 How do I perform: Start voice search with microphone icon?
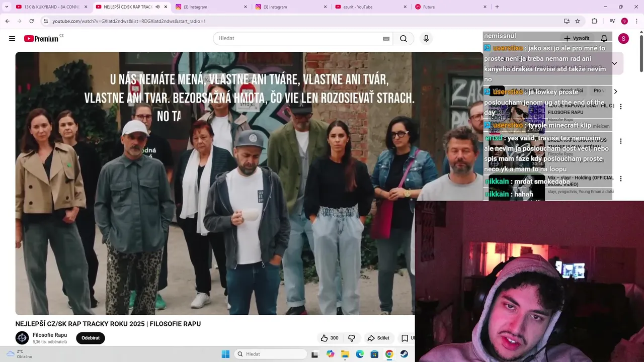(426, 39)
